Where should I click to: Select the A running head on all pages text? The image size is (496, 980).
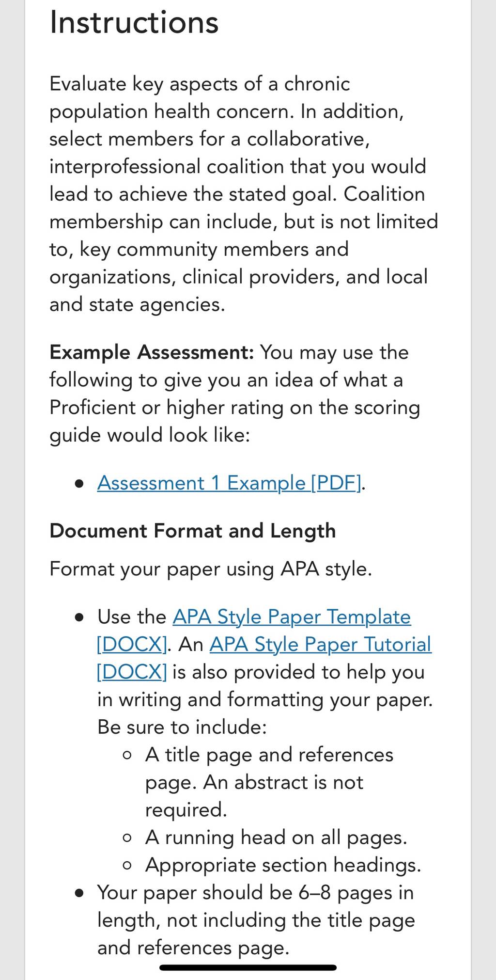[276, 838]
